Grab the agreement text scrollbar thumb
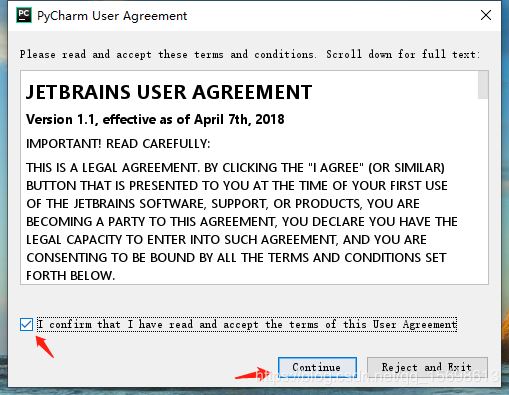Image resolution: width=509 pixels, height=395 pixels. click(x=483, y=85)
